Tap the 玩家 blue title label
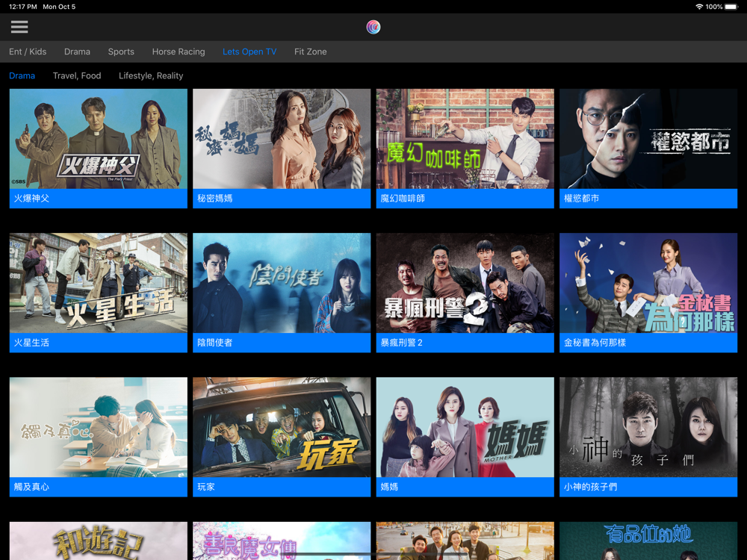 click(x=282, y=487)
